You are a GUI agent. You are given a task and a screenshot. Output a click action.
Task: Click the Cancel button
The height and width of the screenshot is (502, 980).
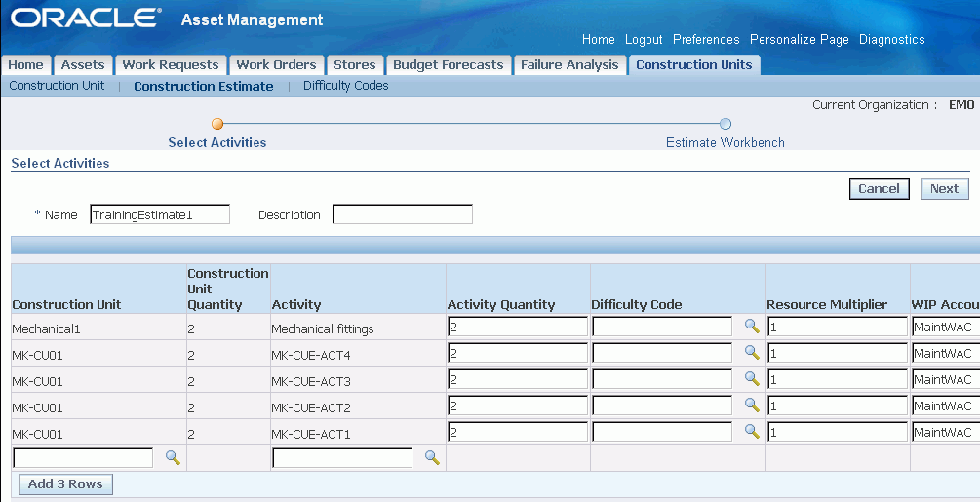pos(879,188)
